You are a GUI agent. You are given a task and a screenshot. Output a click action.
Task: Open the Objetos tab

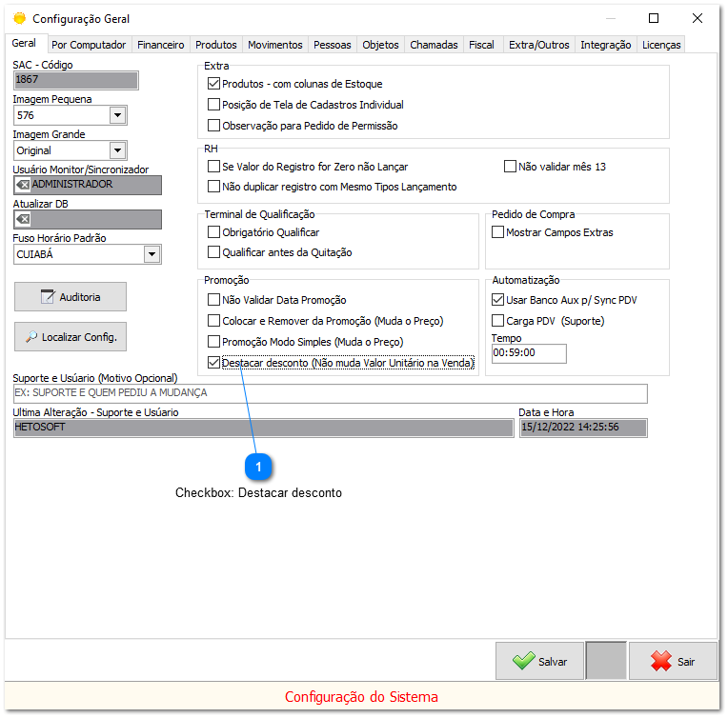(380, 45)
